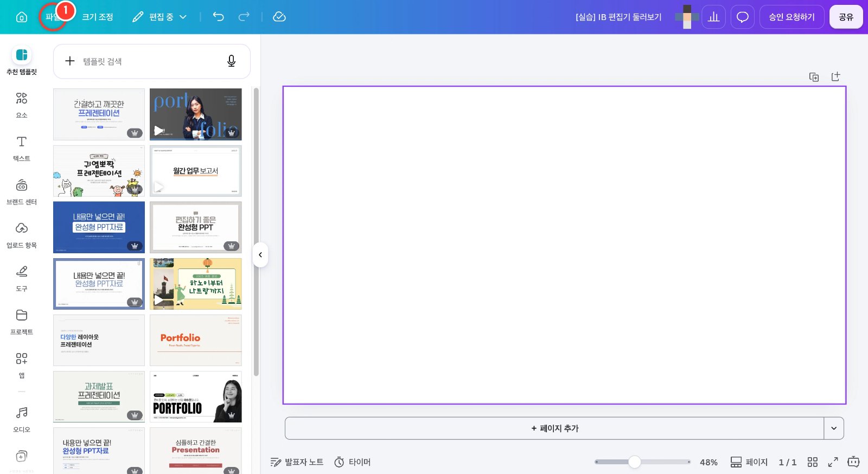
Task: Open the 업로드 항목 uploads panel
Action: pos(22,235)
